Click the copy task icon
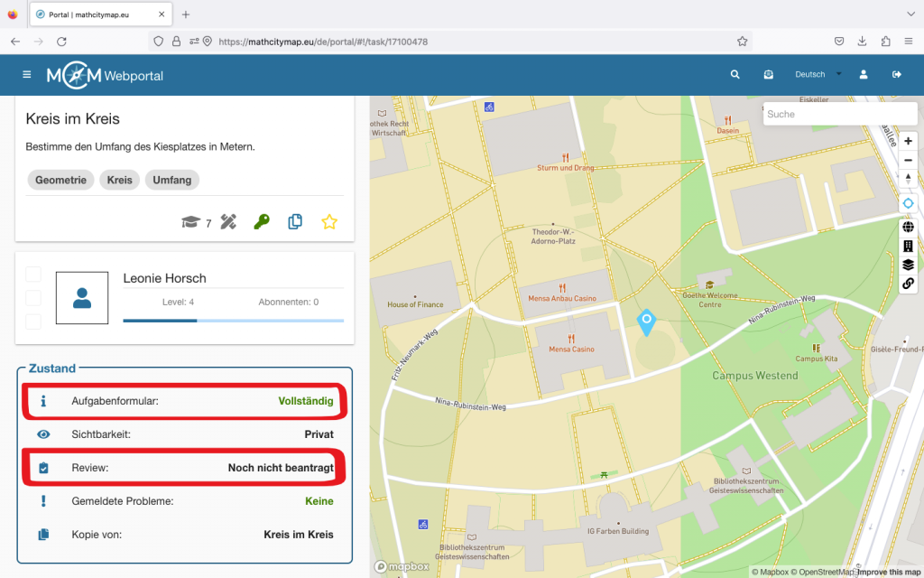The height and width of the screenshot is (578, 924). pyautogui.click(x=295, y=222)
